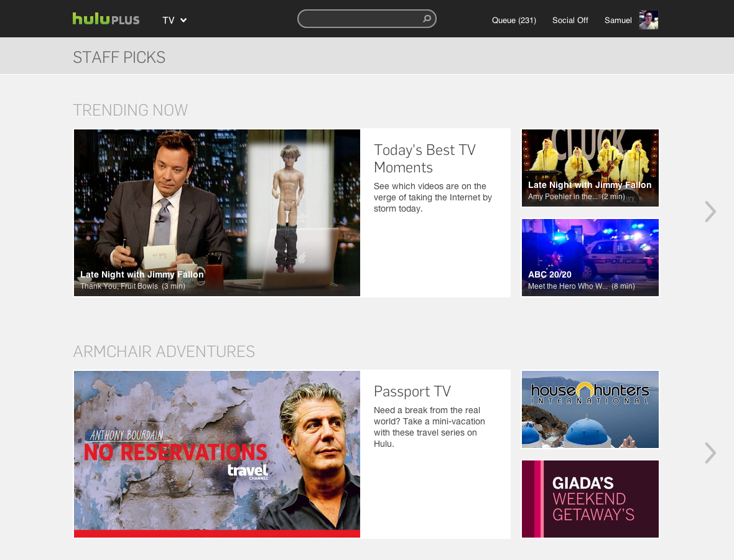This screenshot has width=734, height=560.
Task: Play the ABC 20/20 police clip
Action: tap(590, 258)
